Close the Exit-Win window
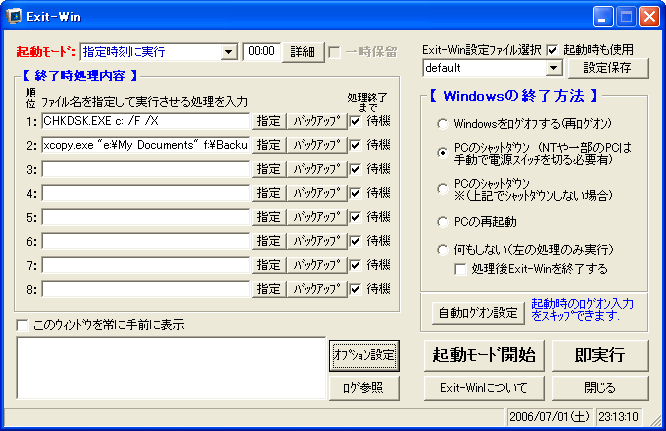 click(x=650, y=17)
